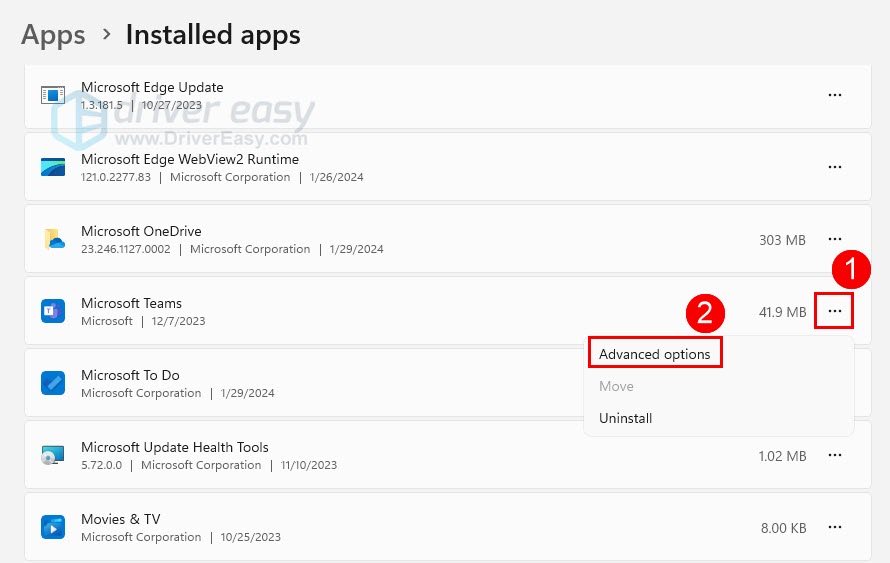Click the Microsoft Edge Update app icon
Viewport: 890px width, 563px height.
[x=53, y=95]
